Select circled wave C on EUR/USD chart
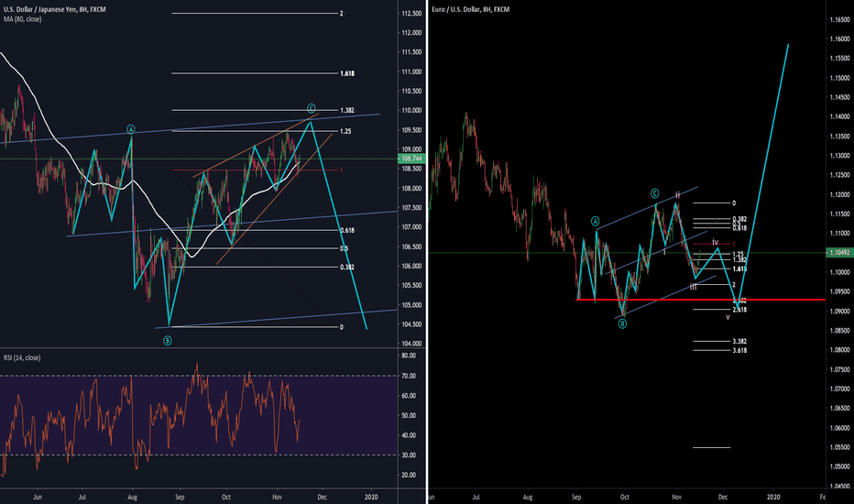This screenshot has width=854, height=504. [655, 193]
